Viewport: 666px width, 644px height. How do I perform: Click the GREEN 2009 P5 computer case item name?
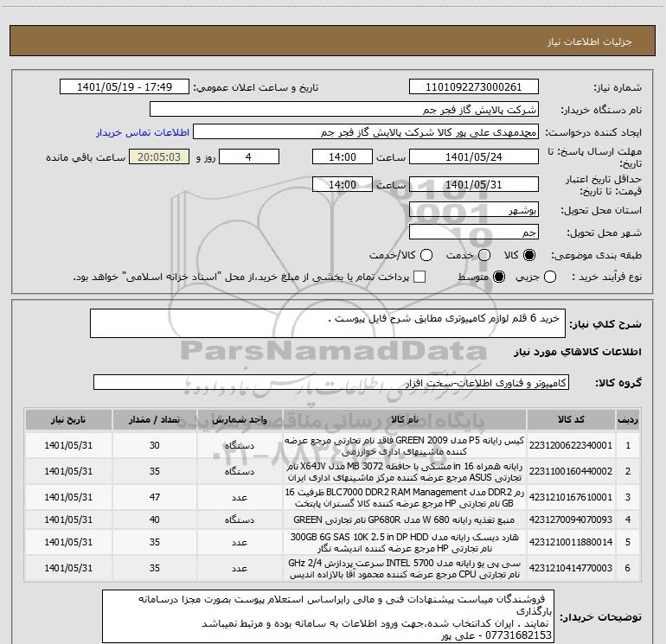pyautogui.click(x=405, y=445)
